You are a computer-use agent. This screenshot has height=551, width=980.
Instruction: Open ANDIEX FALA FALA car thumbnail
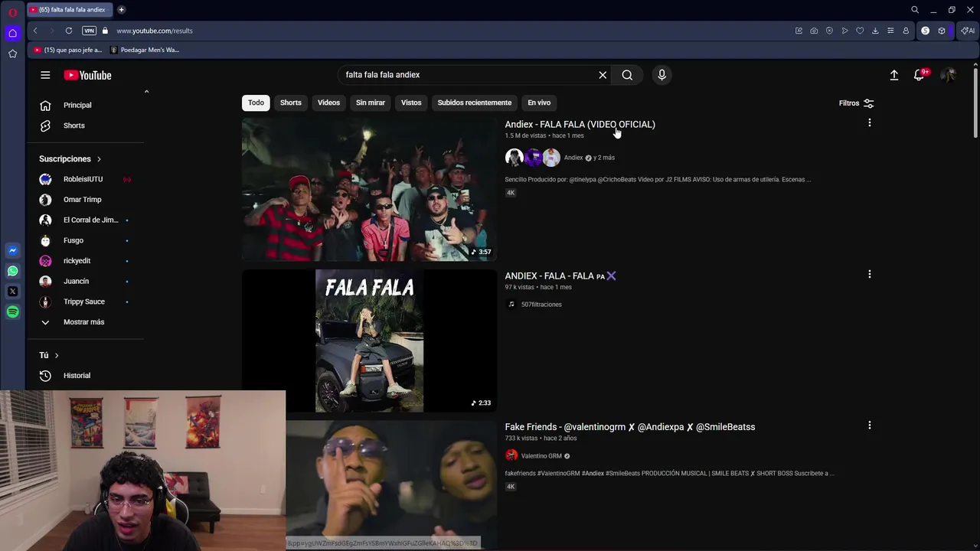pos(369,341)
